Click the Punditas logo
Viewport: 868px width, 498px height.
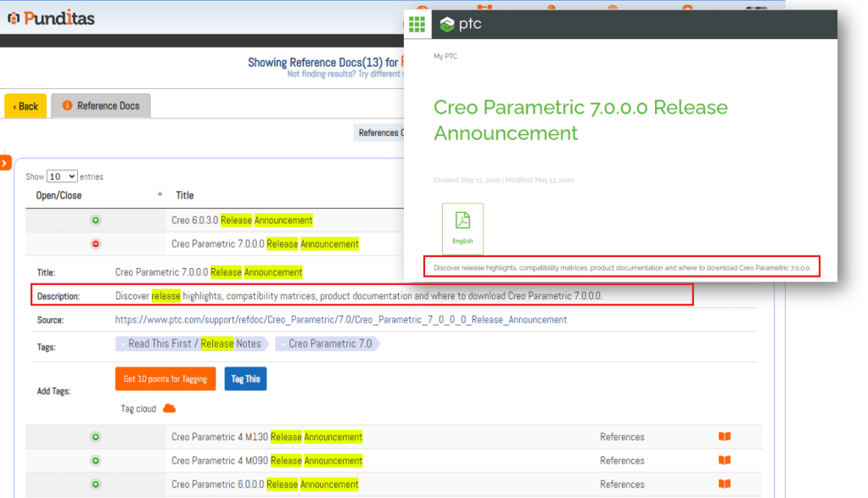click(51, 18)
